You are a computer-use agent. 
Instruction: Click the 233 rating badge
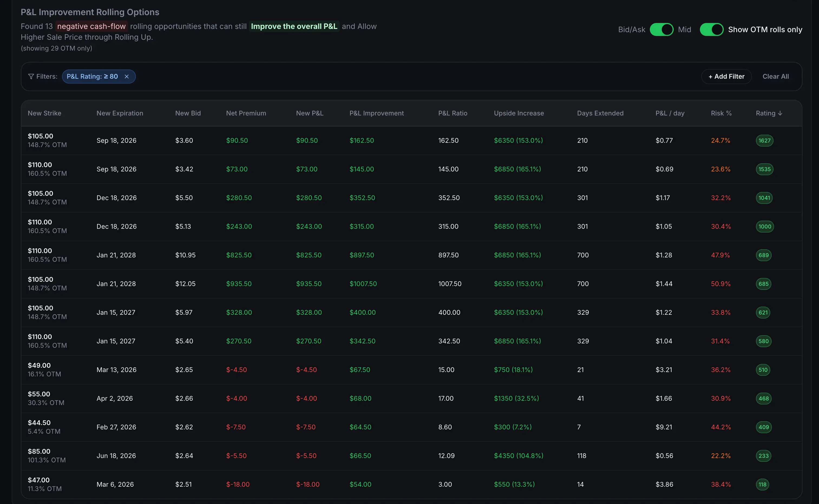(x=763, y=456)
